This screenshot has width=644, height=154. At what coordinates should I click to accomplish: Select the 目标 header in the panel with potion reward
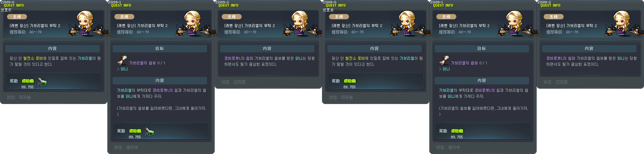[160, 49]
